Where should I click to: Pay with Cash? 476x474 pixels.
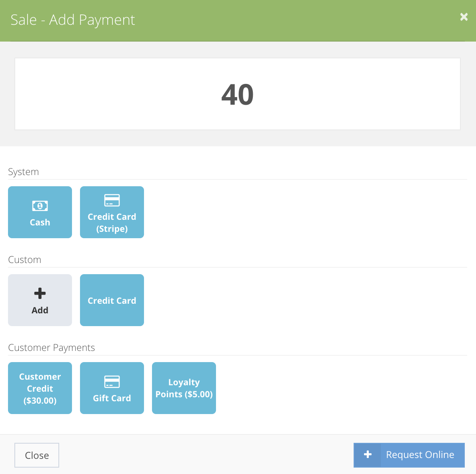click(40, 212)
